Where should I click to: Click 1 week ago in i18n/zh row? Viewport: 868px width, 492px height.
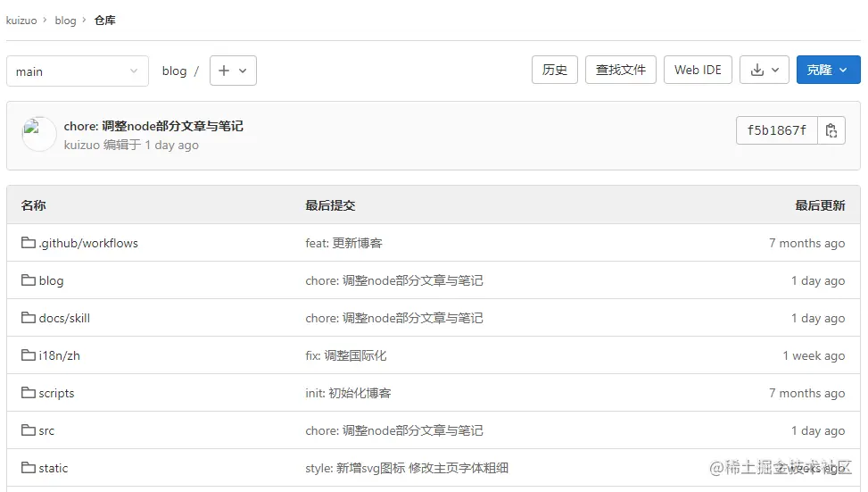[x=814, y=355]
